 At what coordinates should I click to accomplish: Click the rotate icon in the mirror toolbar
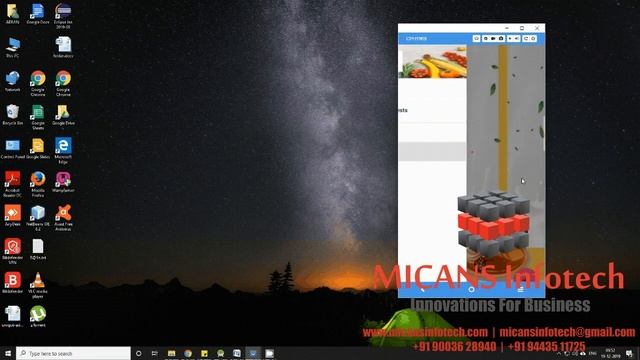(x=526, y=38)
